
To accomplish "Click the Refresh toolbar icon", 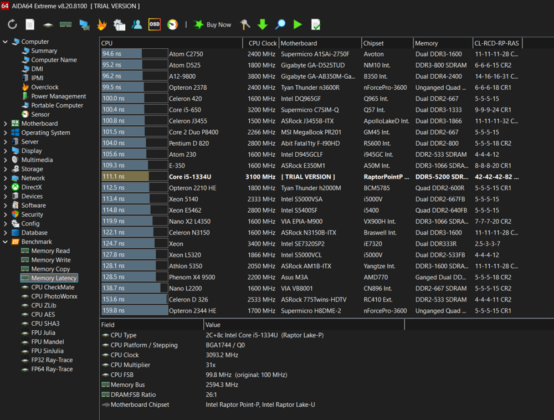I will (12, 24).
